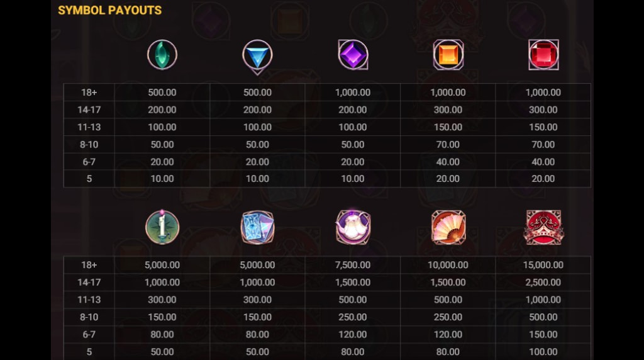Select the 8-10 row label in top table
This screenshot has width=644, height=360.
[x=89, y=144]
